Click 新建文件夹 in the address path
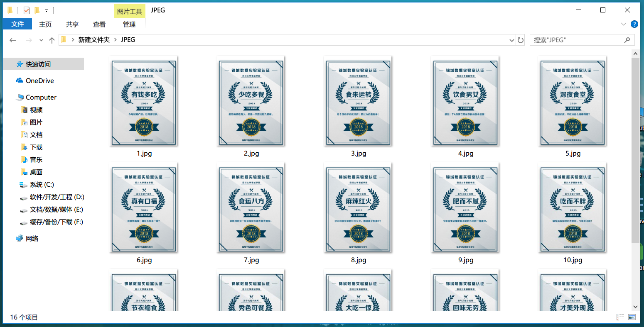 (94, 40)
